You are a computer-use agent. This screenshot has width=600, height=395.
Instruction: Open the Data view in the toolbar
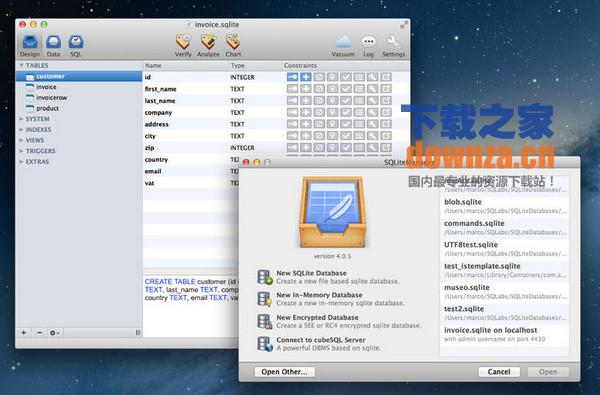[x=53, y=45]
